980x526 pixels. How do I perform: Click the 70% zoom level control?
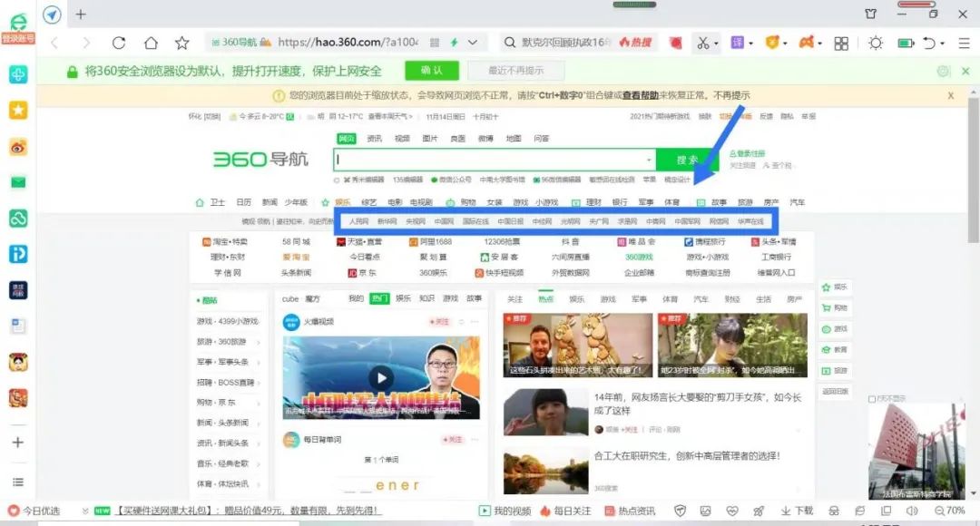(950, 511)
